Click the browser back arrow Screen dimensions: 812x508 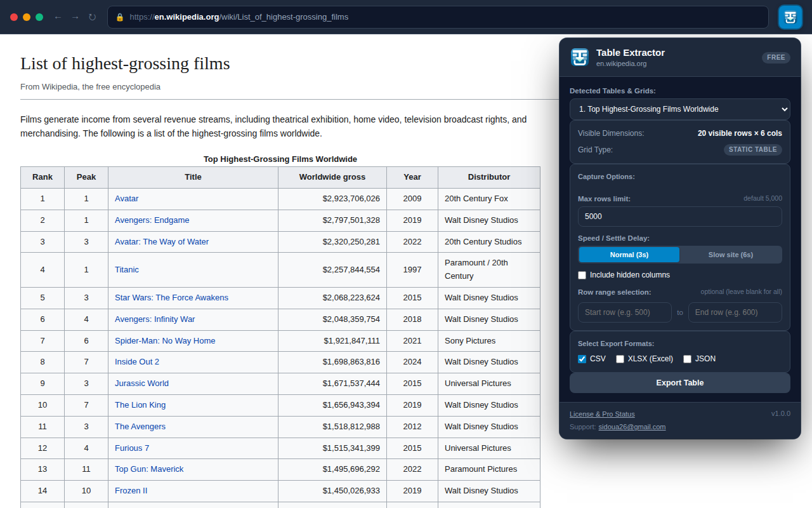click(58, 17)
